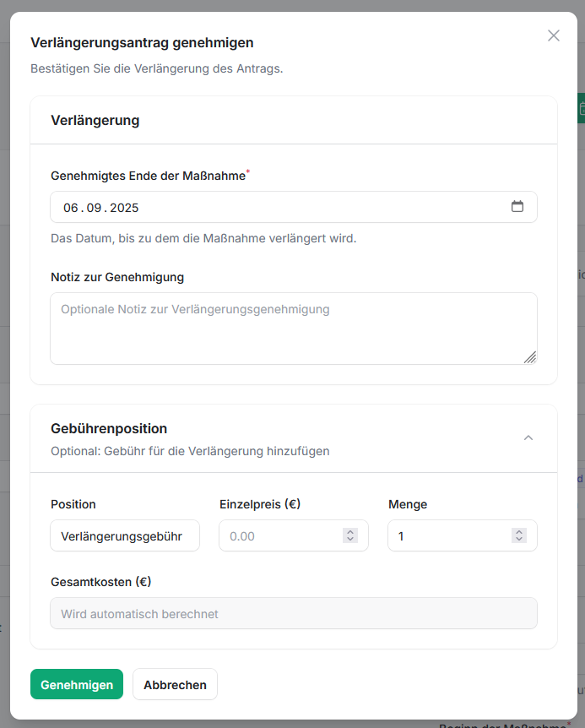Screen dimensions: 585x728
Task: Close the Verlängerungsantrag dialog with X
Action: coord(554,35)
